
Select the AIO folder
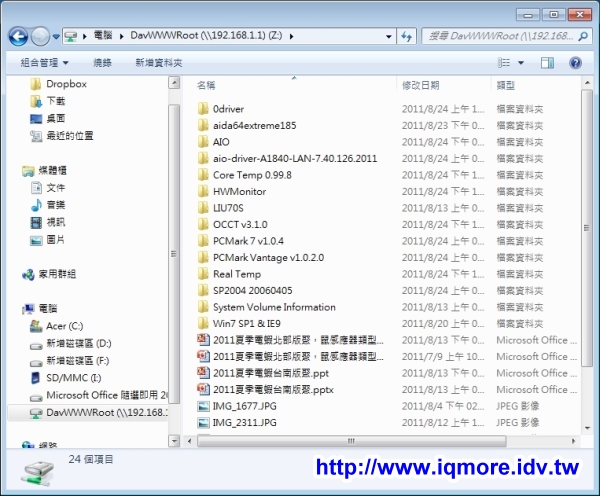221,142
